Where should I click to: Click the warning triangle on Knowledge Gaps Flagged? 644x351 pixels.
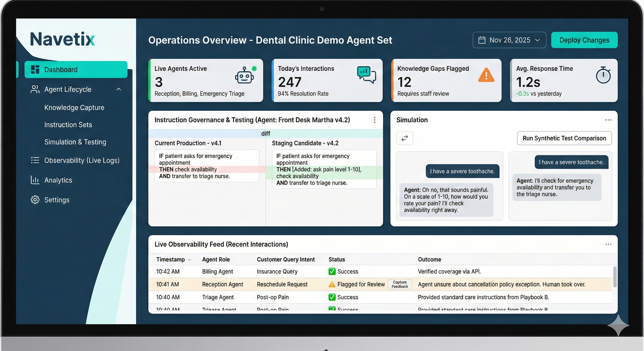pyautogui.click(x=486, y=75)
